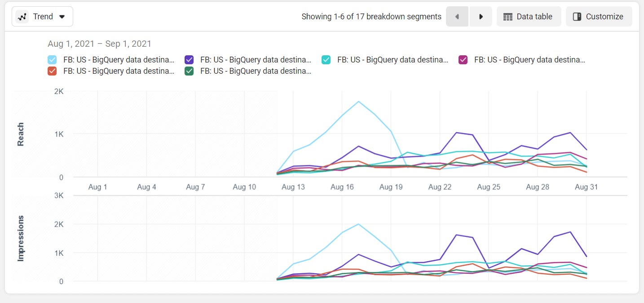This screenshot has width=644, height=303.
Task: Disable the dark green segment checkbox
Action: point(189,71)
